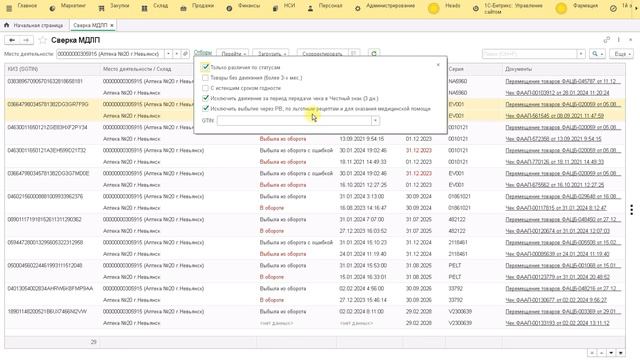The height and width of the screenshot is (360, 640).
Task: Switch to the Начальная страница tab
Action: [x=38, y=25]
